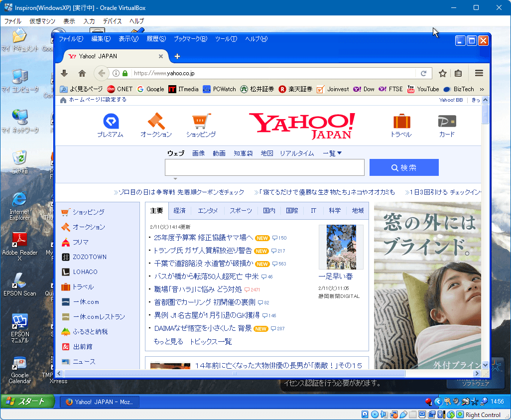Viewport: 511px width, 420px height.
Task: Switch to the スポーツ news tab
Action: tap(241, 211)
